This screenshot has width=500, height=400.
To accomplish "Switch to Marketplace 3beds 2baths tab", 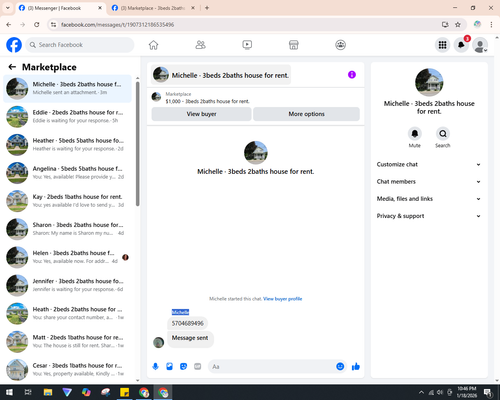I will (153, 8).
